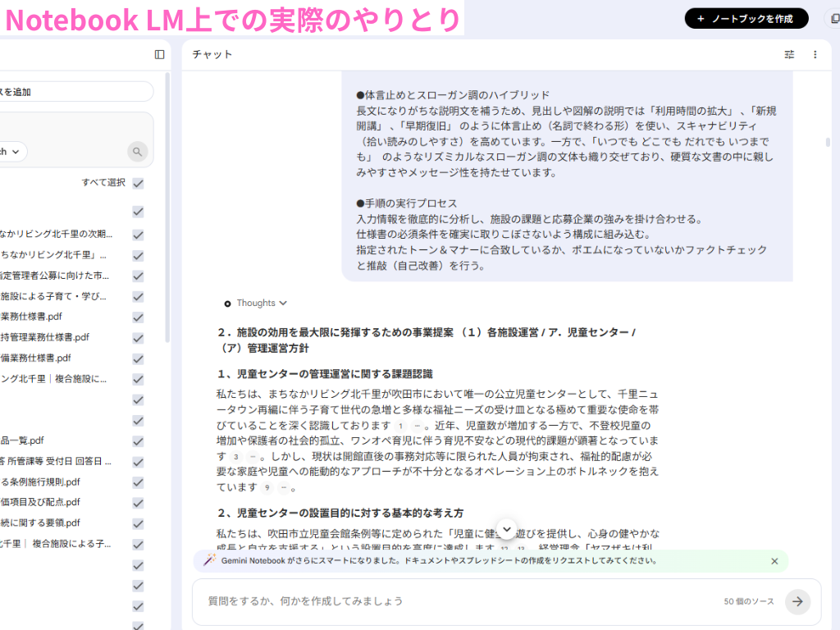The height and width of the screenshot is (630, 840).
Task: Toggle checkbox for なかリビング北千里の次期 source
Action: pyautogui.click(x=138, y=235)
